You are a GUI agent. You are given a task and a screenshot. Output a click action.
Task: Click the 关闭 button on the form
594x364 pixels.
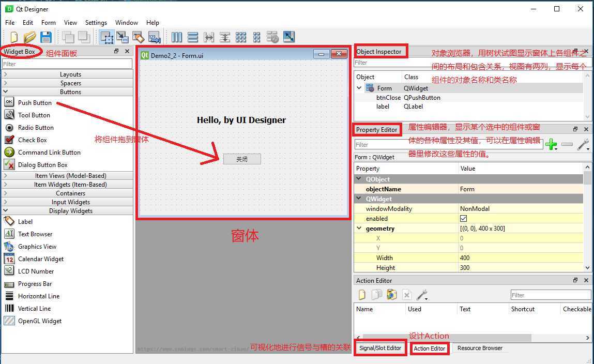(x=242, y=159)
